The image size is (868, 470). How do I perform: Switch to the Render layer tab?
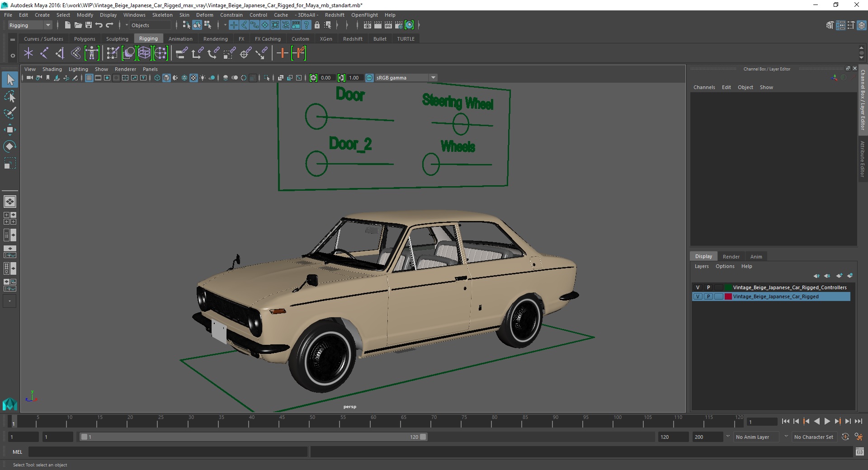tap(731, 256)
